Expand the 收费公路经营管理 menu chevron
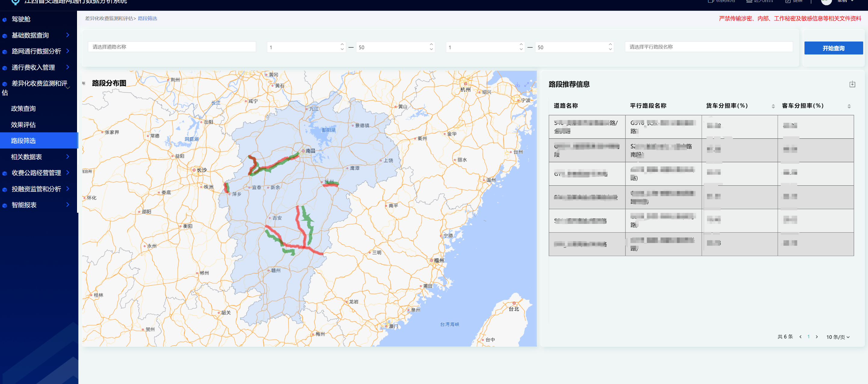The height and width of the screenshot is (384, 868). tap(68, 172)
